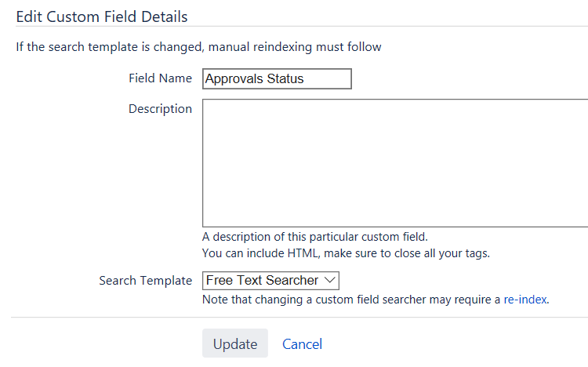Click the Cancel link
Screen dimensions: 588x367
(302, 344)
